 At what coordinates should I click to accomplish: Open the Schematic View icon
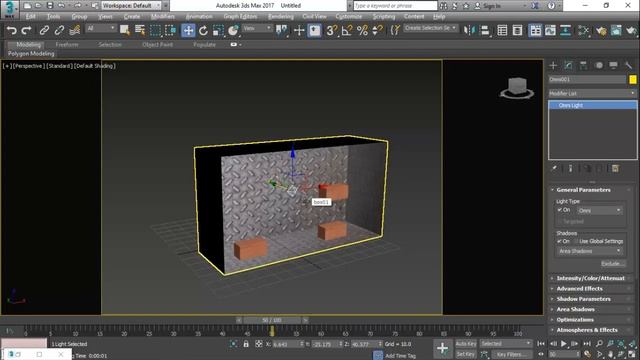pyautogui.click(x=565, y=30)
